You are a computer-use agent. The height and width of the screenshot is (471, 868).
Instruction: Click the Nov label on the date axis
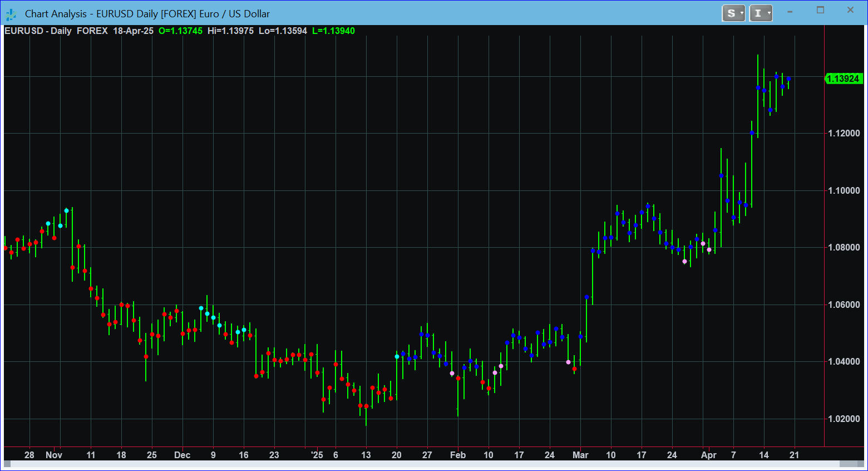click(x=54, y=455)
